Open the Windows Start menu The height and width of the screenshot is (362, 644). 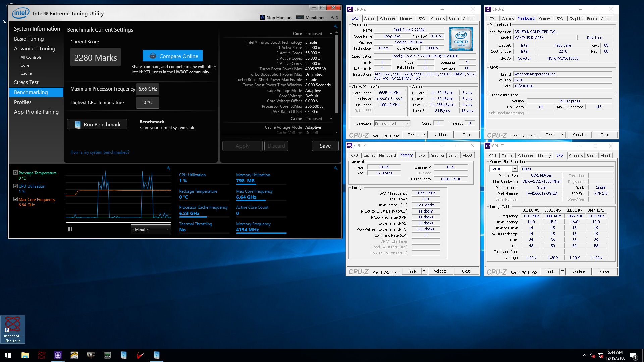click(x=8, y=355)
